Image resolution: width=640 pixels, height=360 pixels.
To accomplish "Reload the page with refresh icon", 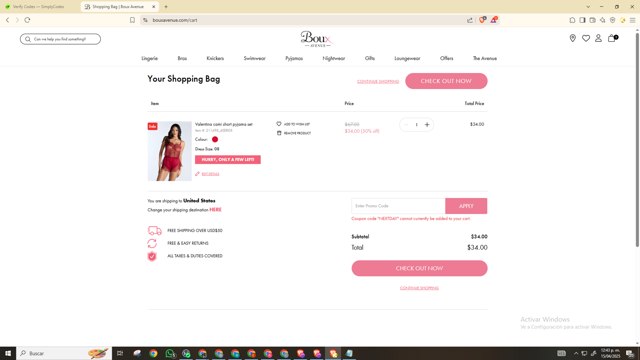I will pyautogui.click(x=27, y=20).
